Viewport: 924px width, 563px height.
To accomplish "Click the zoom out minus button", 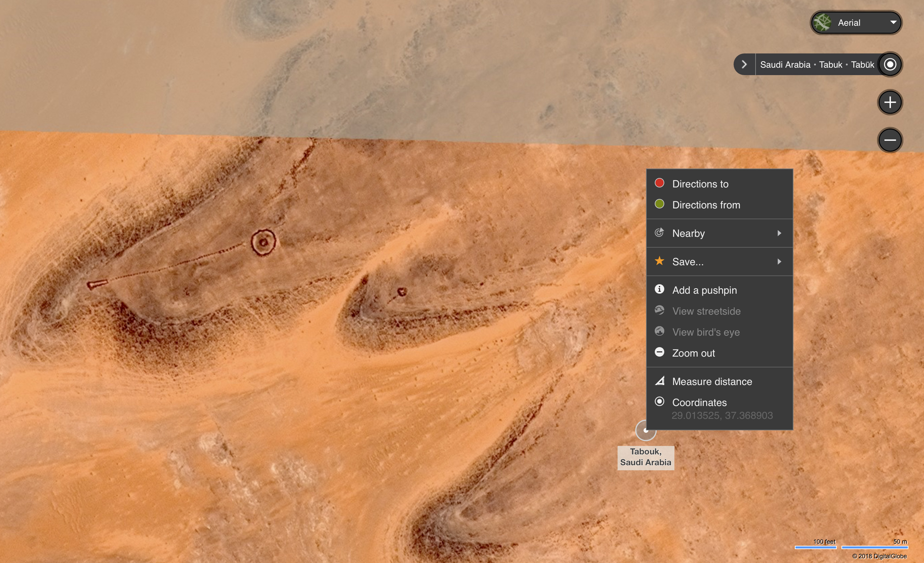I will click(890, 140).
